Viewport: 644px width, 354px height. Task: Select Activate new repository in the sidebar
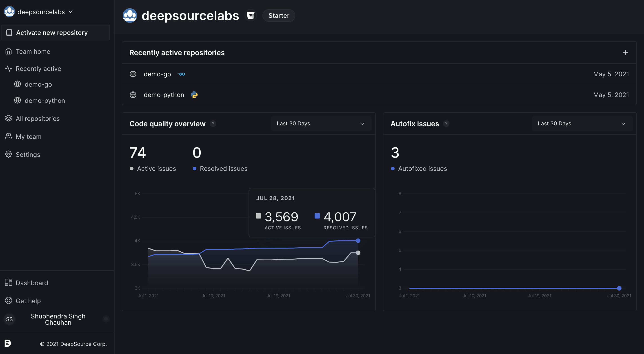pos(52,33)
